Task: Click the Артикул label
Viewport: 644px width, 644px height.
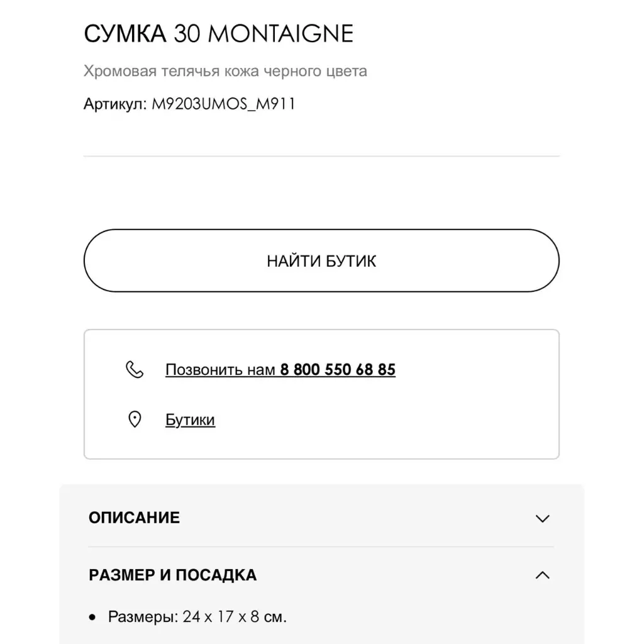Action: [115, 104]
